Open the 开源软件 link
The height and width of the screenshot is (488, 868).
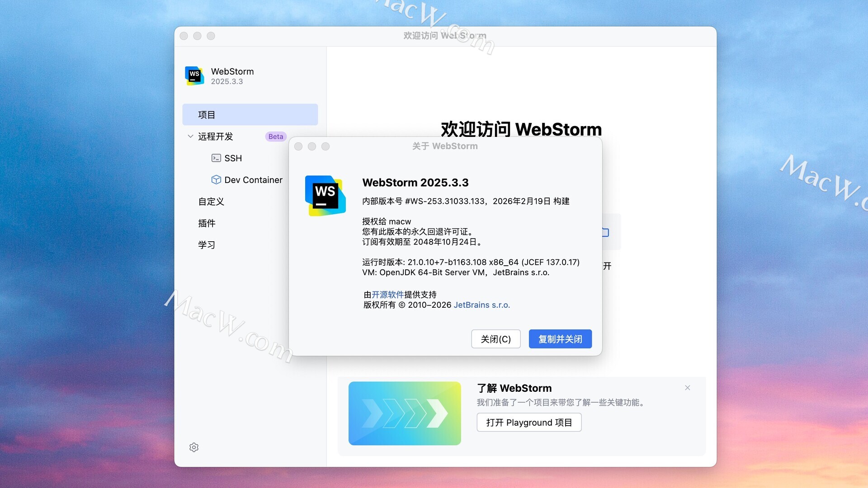[387, 295]
